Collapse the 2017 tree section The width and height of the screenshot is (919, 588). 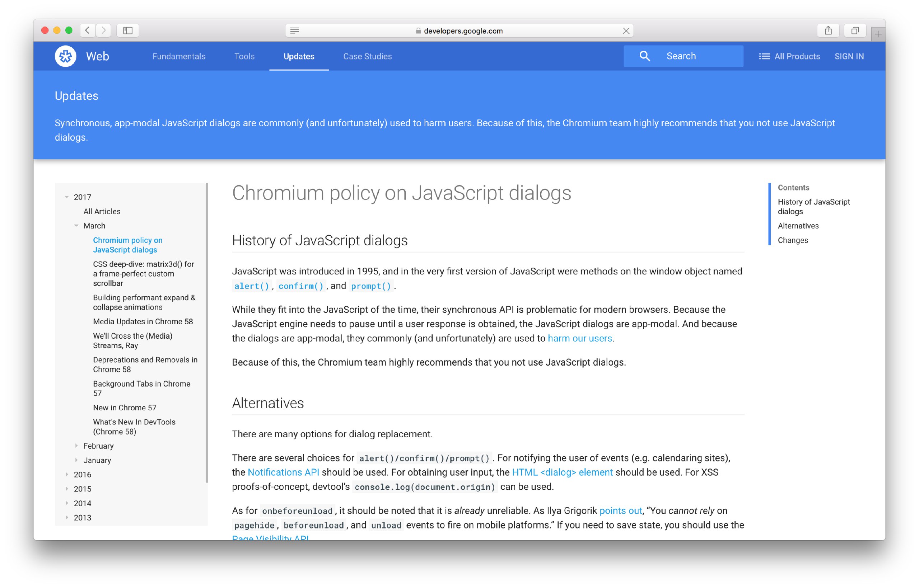pos(67,197)
